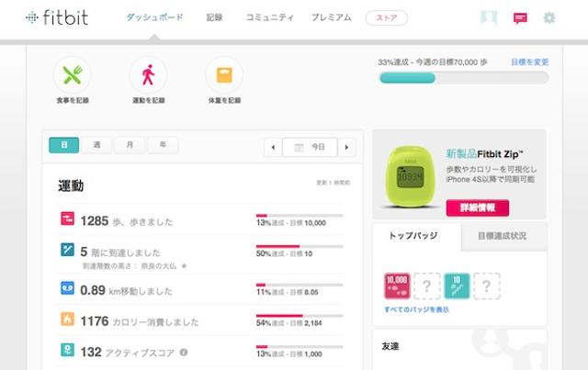This screenshot has width=588, height=370.
Task: Select the 日 (day) view toggle
Action: (63, 146)
